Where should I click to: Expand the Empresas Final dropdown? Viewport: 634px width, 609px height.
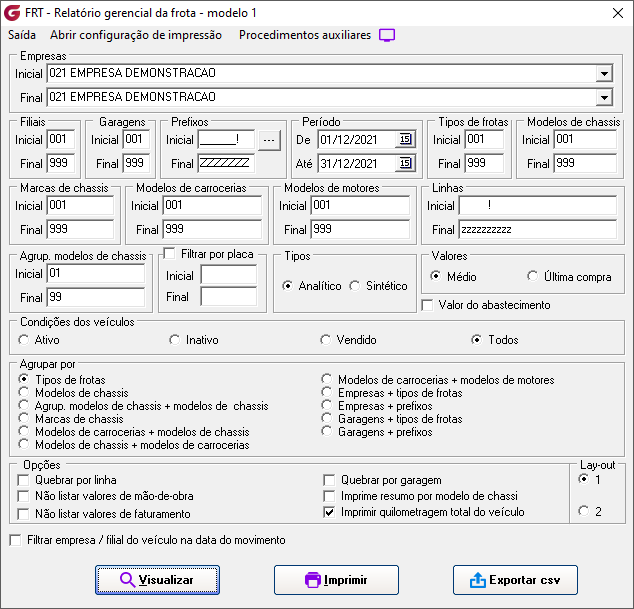tap(604, 98)
